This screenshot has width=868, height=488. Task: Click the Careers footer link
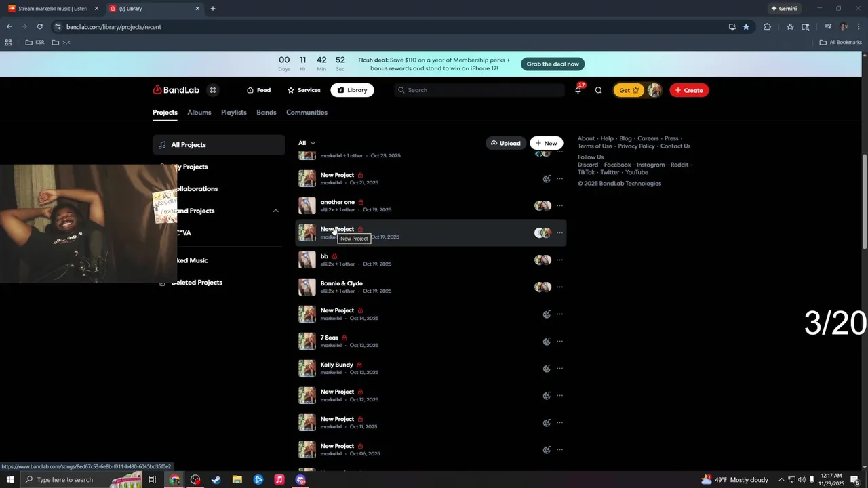click(x=648, y=138)
